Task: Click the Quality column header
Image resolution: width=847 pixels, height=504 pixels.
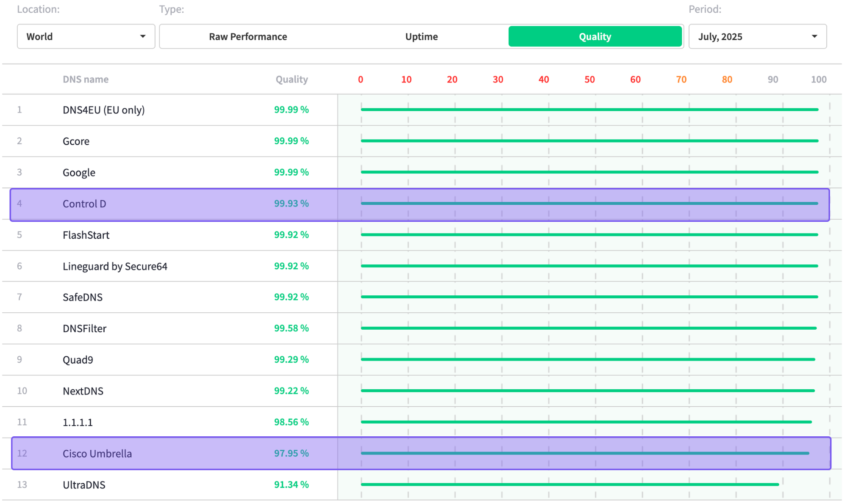Action: 292,79
